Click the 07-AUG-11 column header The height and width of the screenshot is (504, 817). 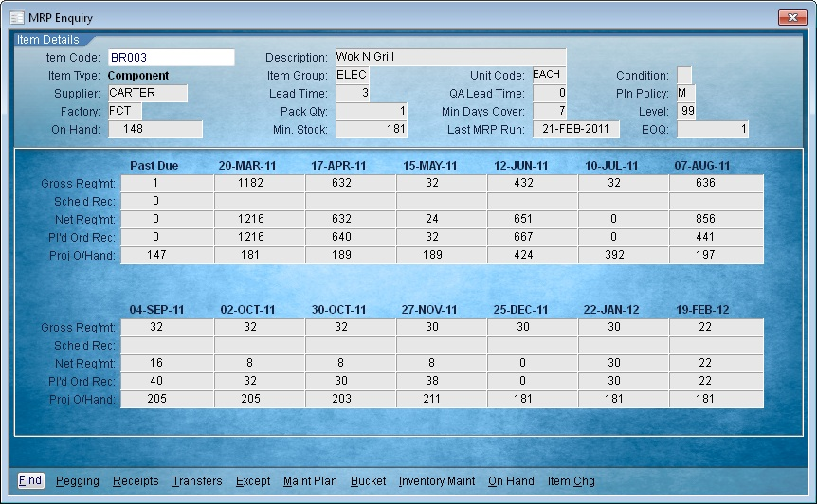(x=702, y=166)
